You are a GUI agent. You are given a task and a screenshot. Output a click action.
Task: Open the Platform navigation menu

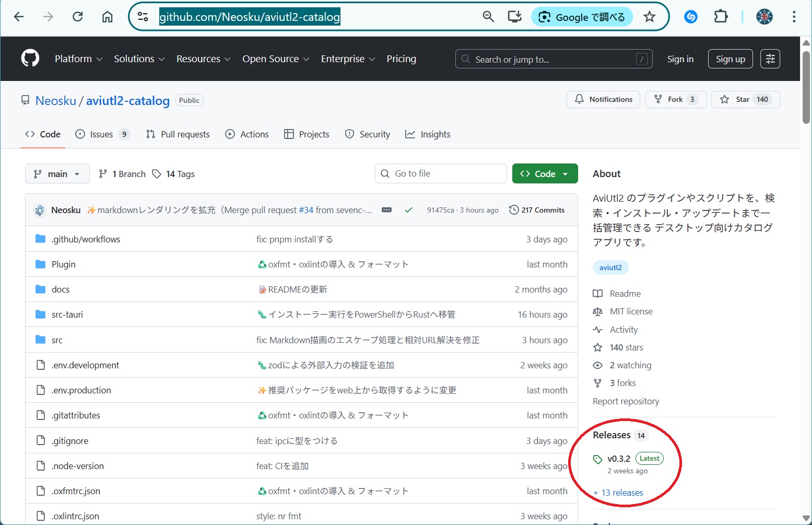[78, 59]
